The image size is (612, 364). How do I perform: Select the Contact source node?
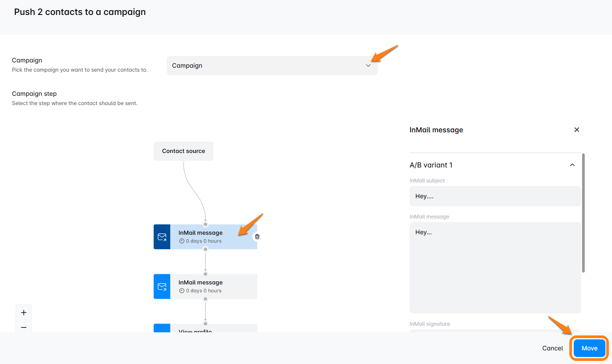point(183,151)
